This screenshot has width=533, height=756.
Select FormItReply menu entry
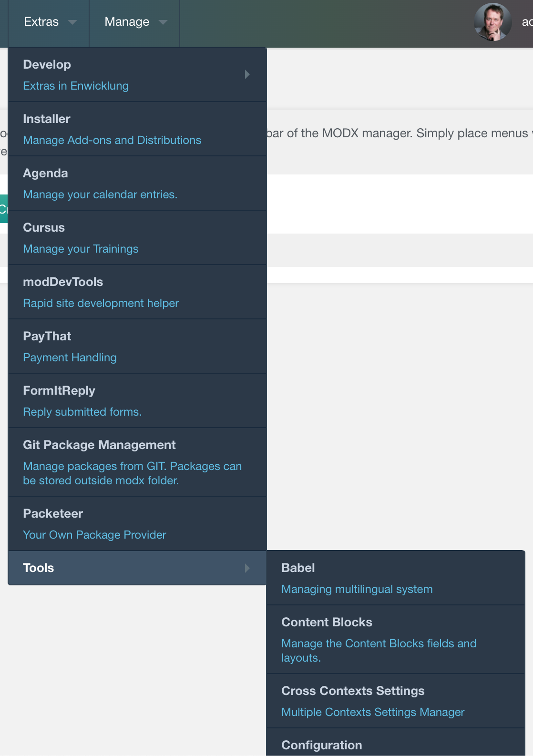coord(59,390)
